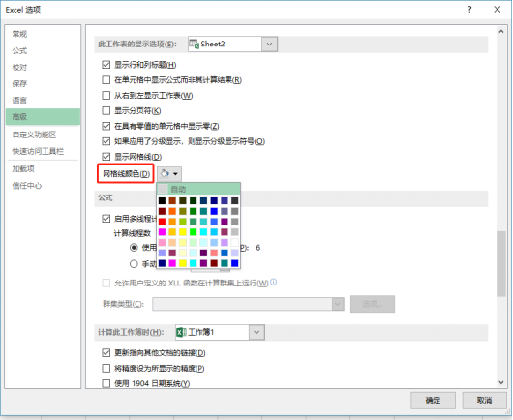Choose the 自动 automatic color option
Screen dimensions: 513x420
[198, 189]
